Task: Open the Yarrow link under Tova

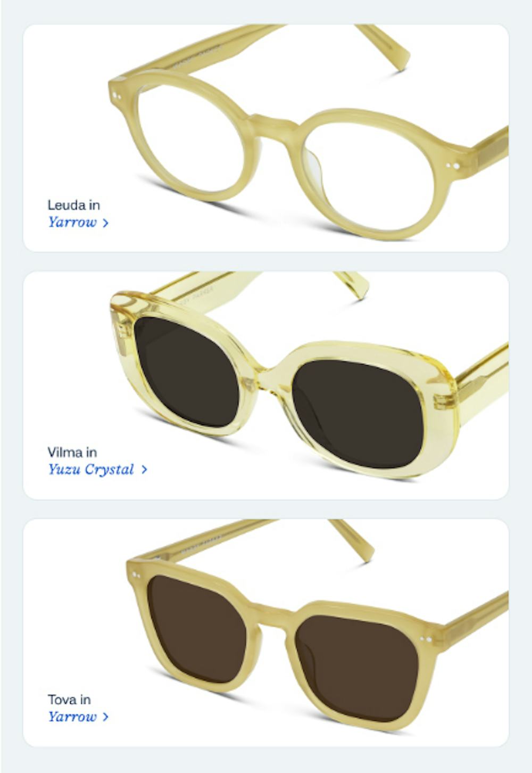Action: 72,717
